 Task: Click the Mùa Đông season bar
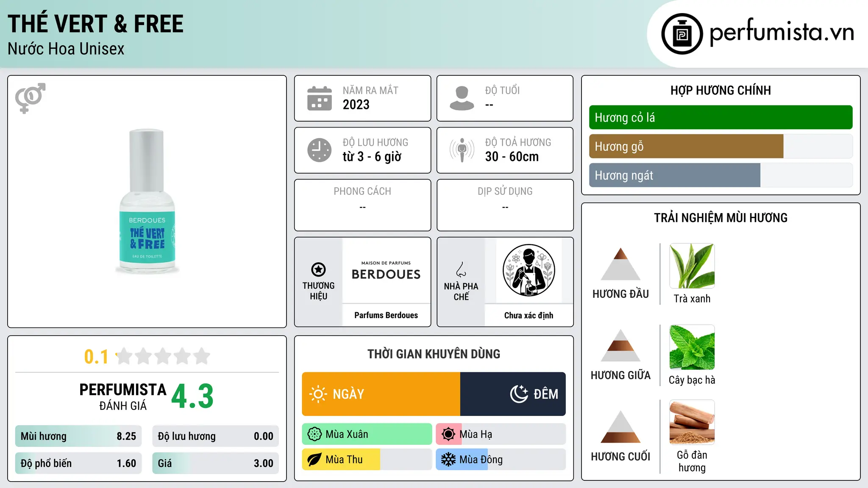coord(501,460)
